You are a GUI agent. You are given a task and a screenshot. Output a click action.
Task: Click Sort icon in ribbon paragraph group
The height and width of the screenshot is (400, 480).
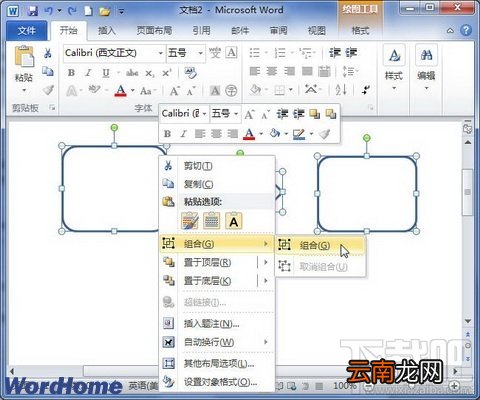341,89
